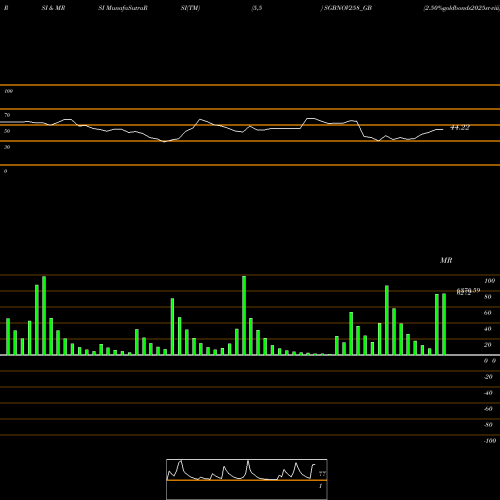Click the 100 label on the MR axis
Screen dimensions: 500x500
tap(490, 281)
